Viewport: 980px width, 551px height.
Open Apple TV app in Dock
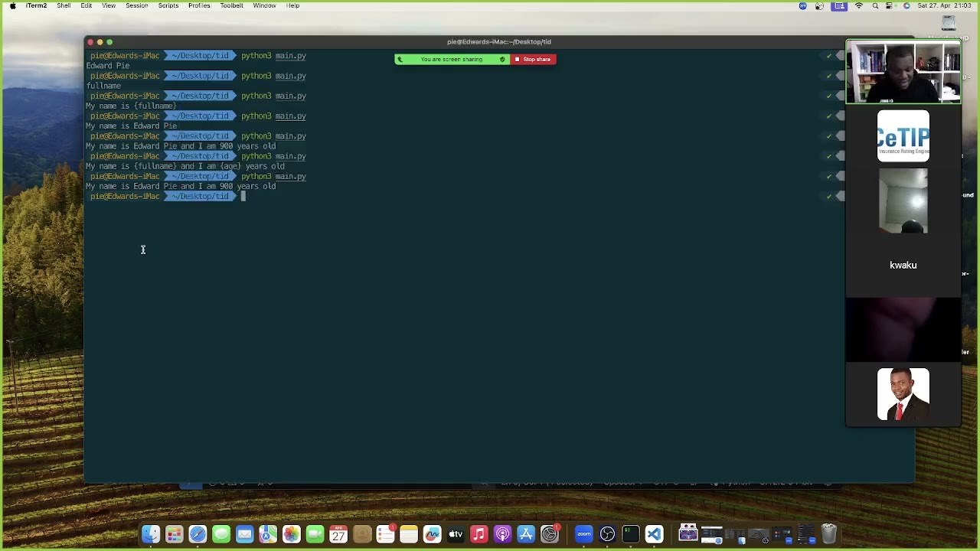point(456,533)
